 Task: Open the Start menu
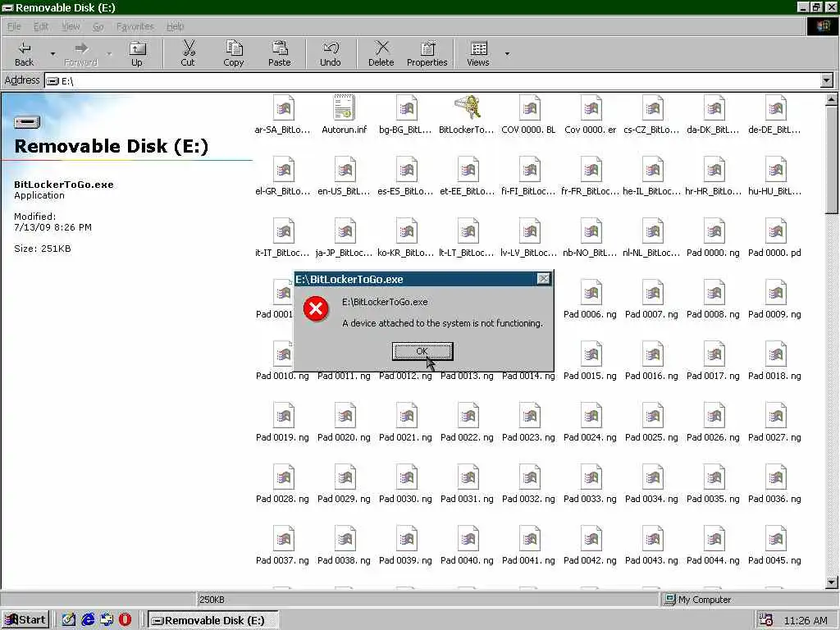coord(25,620)
